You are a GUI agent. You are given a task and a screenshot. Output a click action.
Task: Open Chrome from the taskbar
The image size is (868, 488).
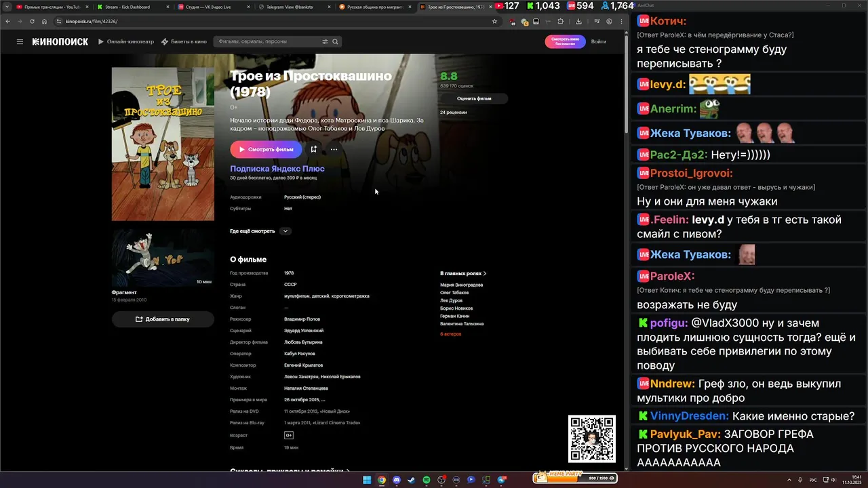coord(382,480)
